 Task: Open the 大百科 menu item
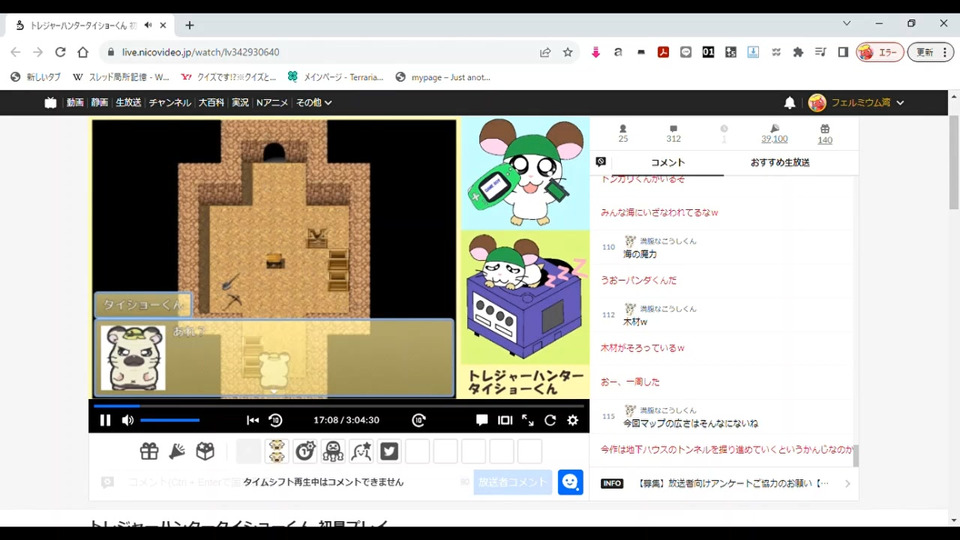point(211,103)
